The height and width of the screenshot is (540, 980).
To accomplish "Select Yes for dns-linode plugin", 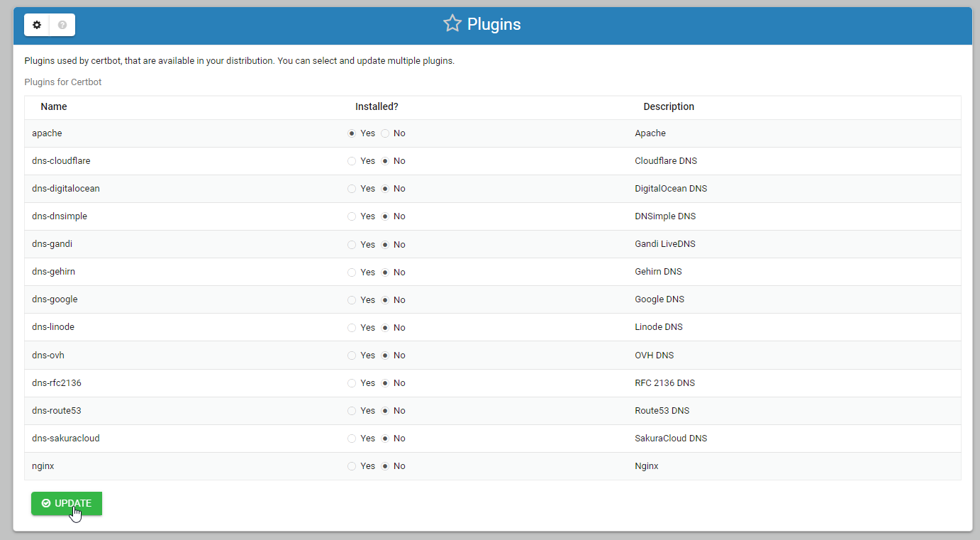I will pos(352,328).
